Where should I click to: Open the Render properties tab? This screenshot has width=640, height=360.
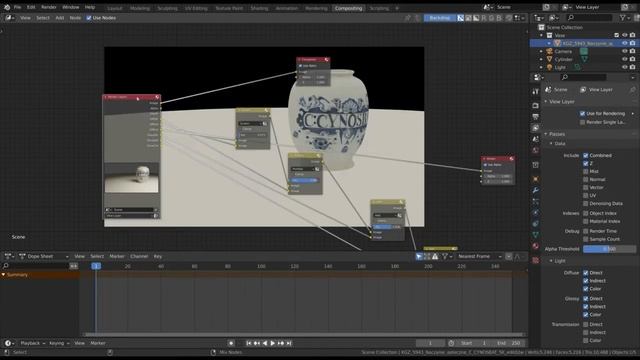(x=536, y=106)
